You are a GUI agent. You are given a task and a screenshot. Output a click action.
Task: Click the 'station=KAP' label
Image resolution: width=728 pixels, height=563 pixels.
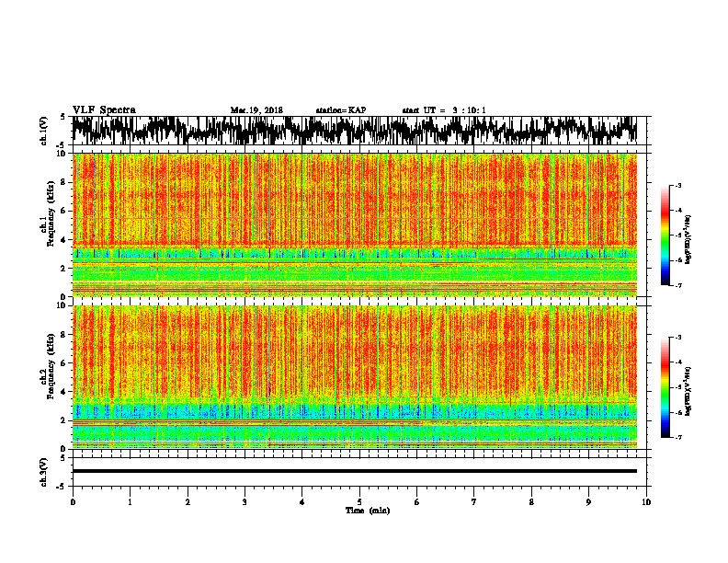click(x=341, y=110)
